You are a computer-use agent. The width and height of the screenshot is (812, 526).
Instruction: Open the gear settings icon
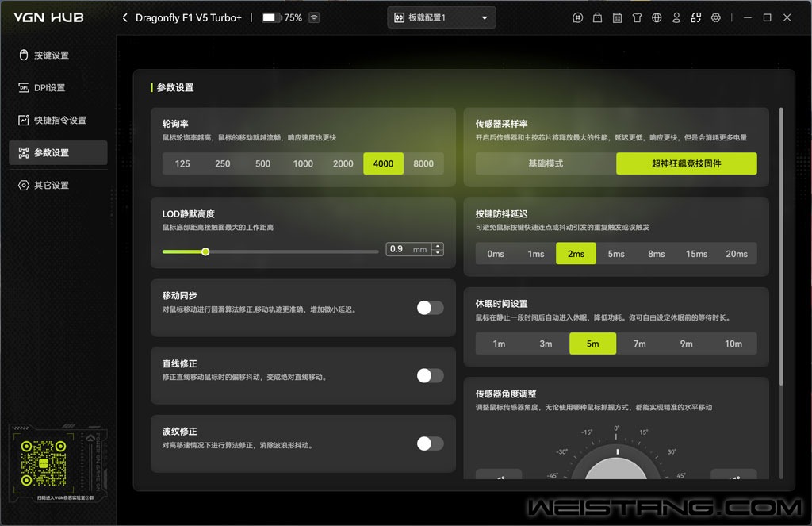pyautogui.click(x=716, y=17)
